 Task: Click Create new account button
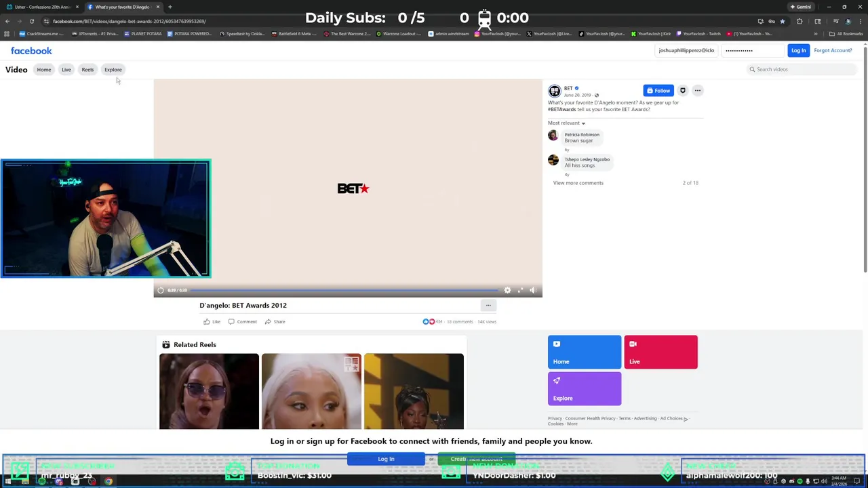coord(477,459)
